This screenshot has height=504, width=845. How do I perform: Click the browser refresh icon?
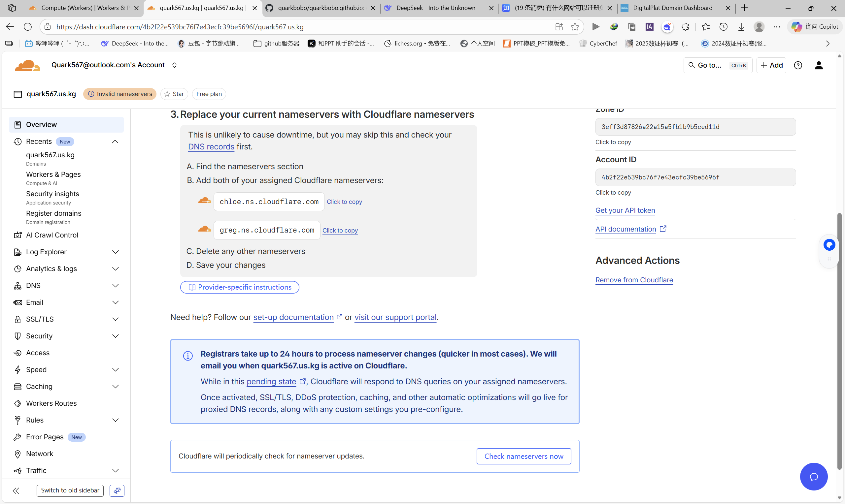coord(28,27)
